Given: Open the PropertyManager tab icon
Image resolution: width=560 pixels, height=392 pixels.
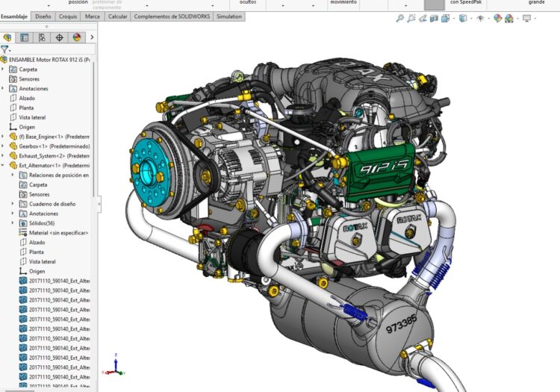Looking at the screenshot, I should pos(25,37).
